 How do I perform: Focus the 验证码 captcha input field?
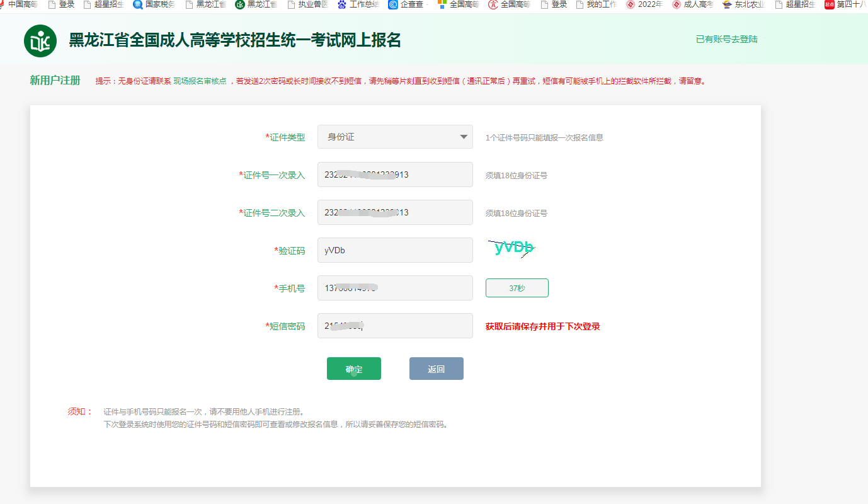tap(395, 250)
